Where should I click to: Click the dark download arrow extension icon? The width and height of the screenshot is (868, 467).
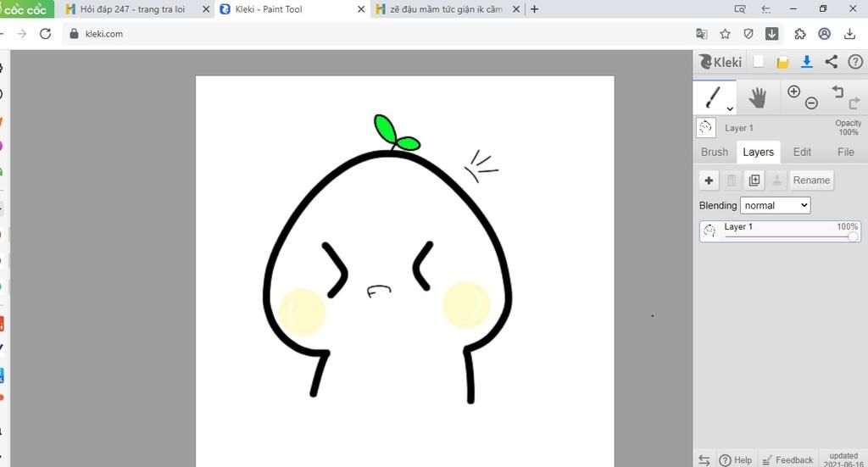pyautogui.click(x=771, y=34)
